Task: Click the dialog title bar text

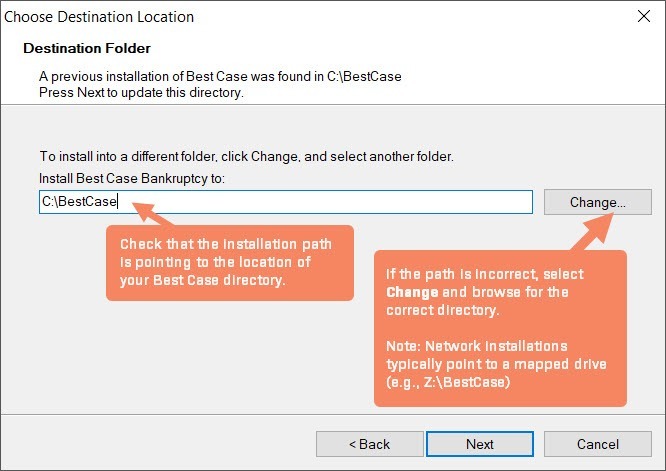Action: 100,17
